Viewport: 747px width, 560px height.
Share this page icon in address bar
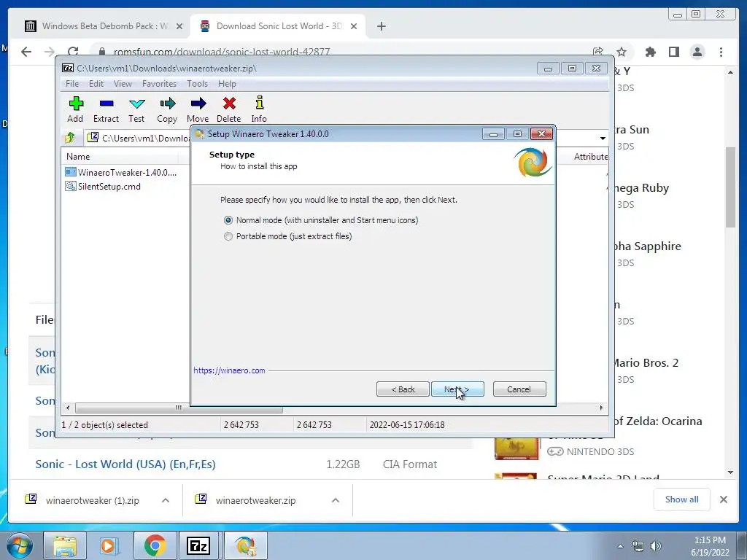point(598,52)
